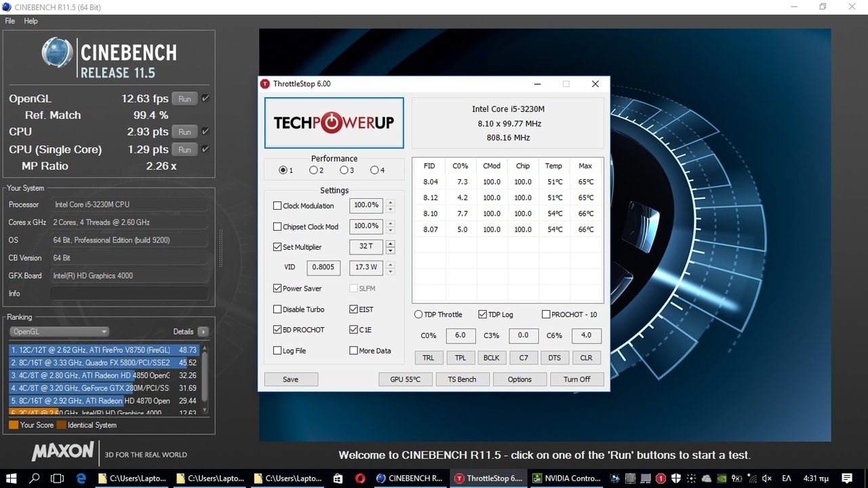The image size is (868, 488).
Task: Select Performance profile 2
Action: coord(313,170)
